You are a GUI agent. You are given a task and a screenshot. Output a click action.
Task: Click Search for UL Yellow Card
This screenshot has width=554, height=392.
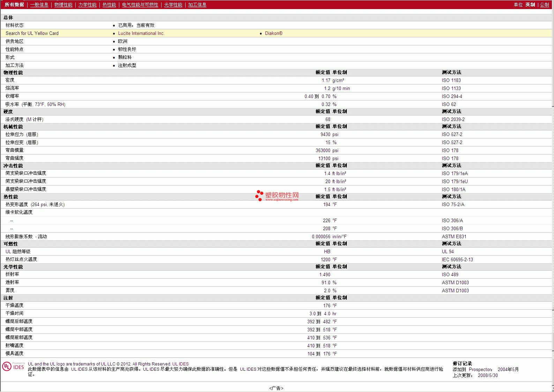click(32, 33)
